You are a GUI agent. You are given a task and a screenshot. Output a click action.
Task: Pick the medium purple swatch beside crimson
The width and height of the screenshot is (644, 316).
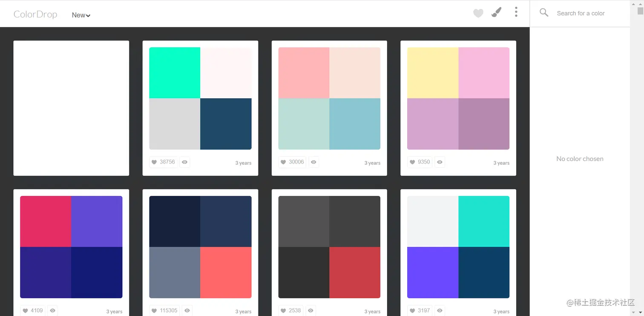(x=97, y=221)
